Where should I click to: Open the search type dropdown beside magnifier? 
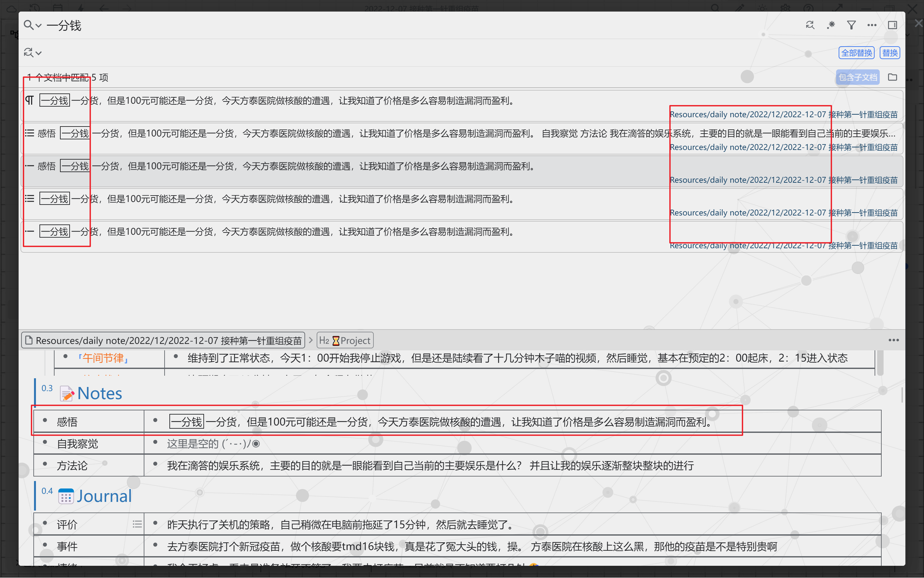point(32,25)
